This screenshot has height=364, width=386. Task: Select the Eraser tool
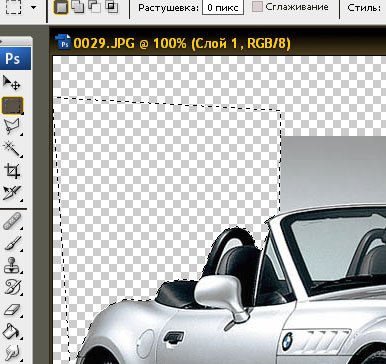point(12,309)
